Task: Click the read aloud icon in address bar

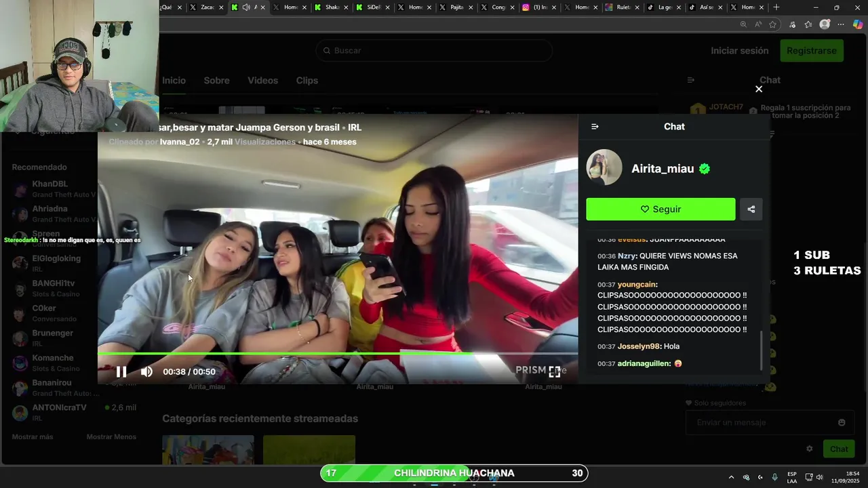Action: [758, 24]
